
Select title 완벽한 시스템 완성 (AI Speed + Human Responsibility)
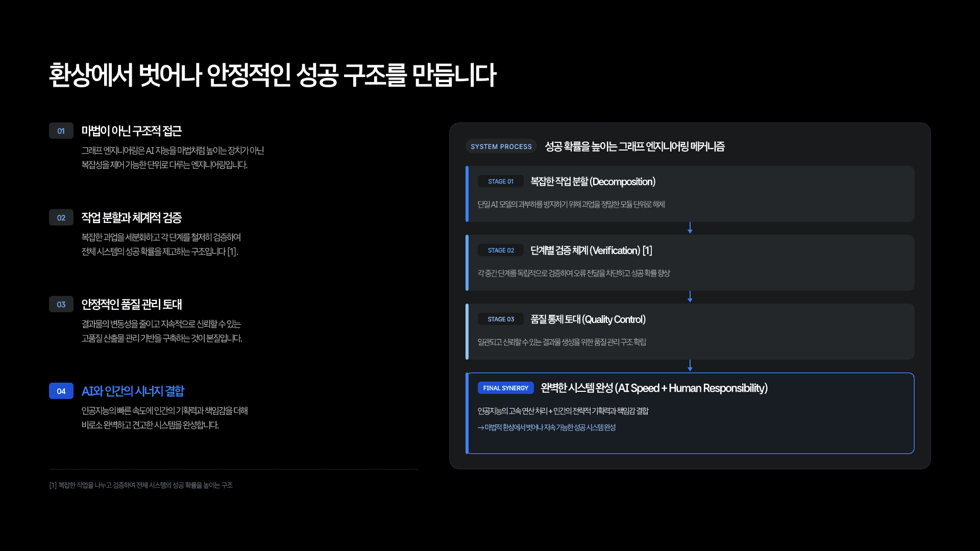[654, 388]
